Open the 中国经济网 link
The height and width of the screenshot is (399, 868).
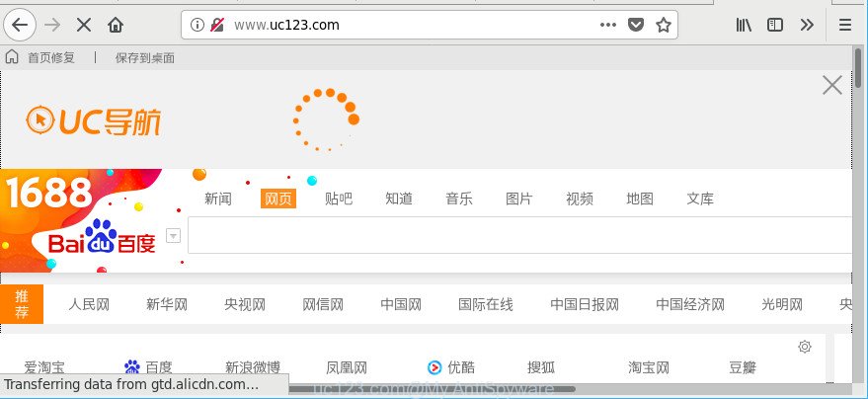(x=690, y=304)
